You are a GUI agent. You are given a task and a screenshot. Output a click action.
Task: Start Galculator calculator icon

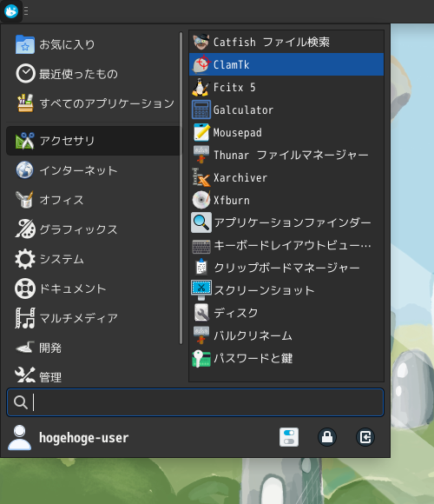point(201,109)
